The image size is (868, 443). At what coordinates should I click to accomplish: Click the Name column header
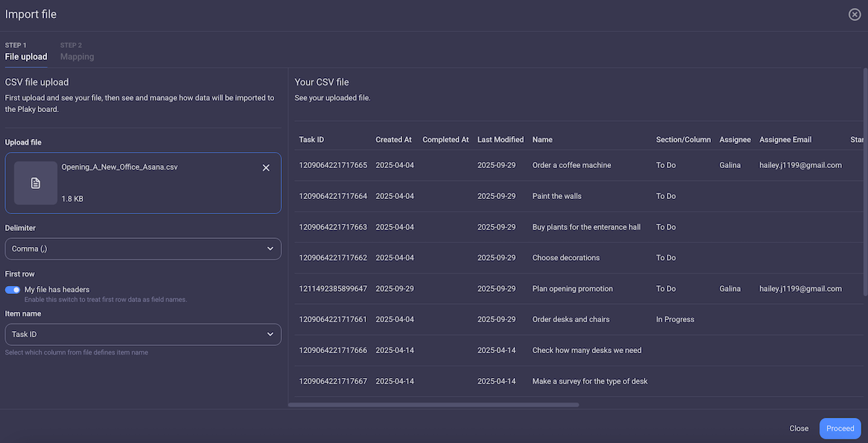point(540,139)
